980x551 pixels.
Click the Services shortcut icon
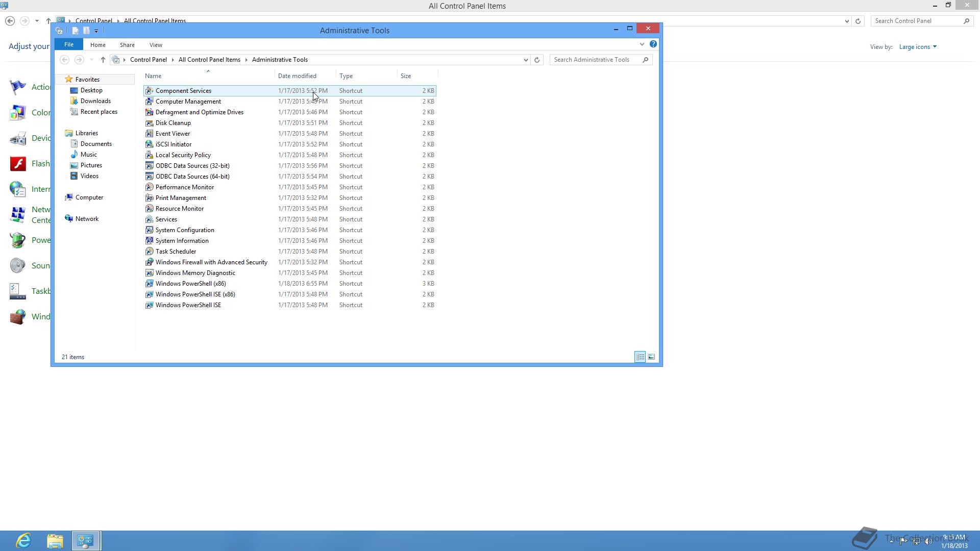point(149,219)
